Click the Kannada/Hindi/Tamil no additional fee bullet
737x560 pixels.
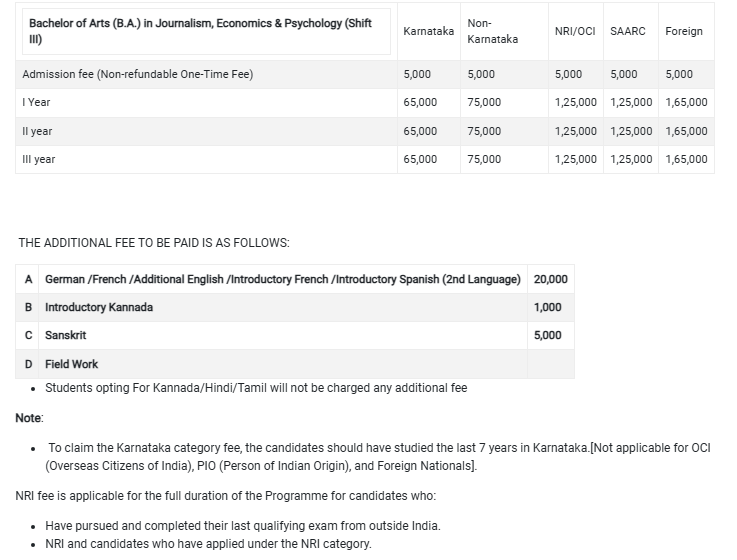pyautogui.click(x=256, y=387)
